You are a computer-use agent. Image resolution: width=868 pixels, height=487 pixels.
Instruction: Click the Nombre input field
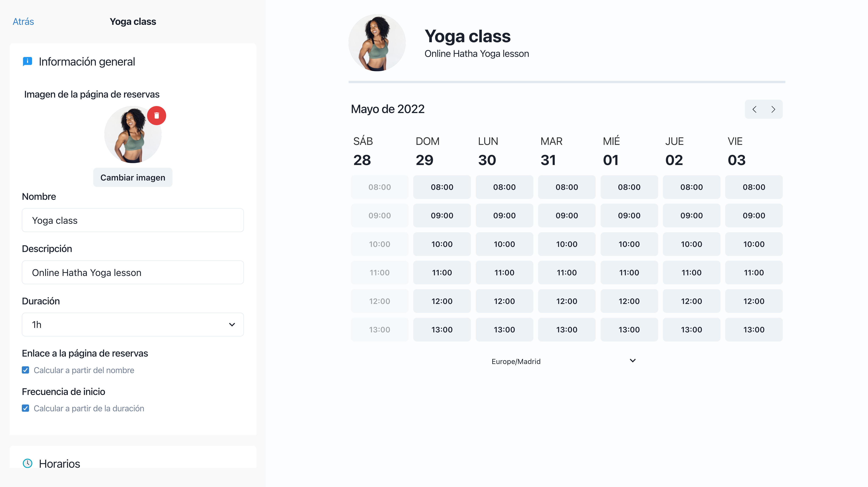tap(132, 220)
